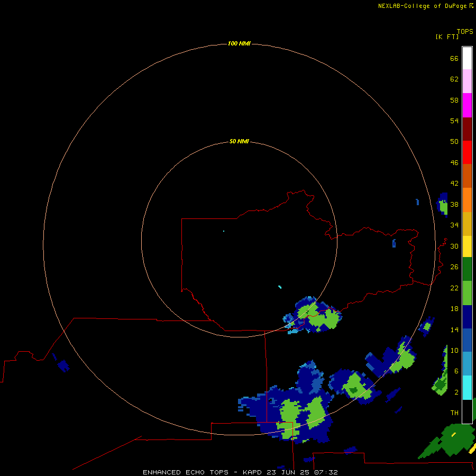Click the '18' legend value
Image resolution: width=476 pixels, height=476 pixels.
coord(454,309)
